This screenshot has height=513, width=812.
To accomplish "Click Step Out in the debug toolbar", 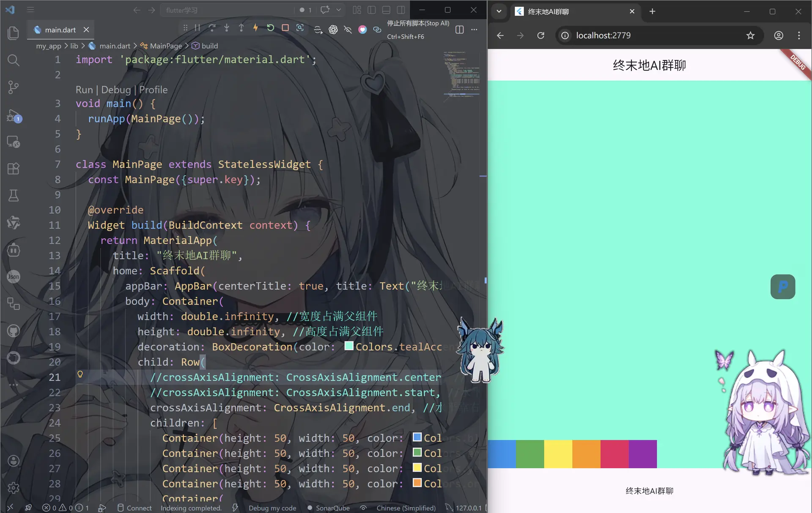I will click(x=241, y=28).
